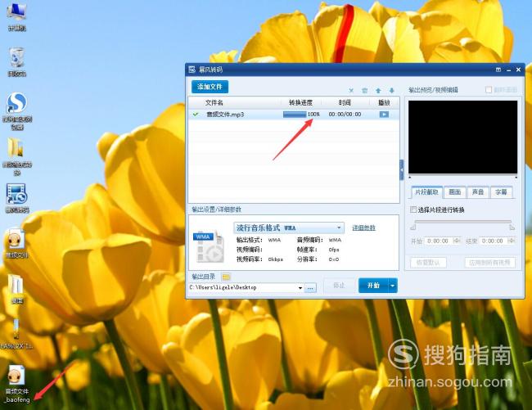Click stepper beside 结束 time field
532x410 pixels.
pos(512,241)
